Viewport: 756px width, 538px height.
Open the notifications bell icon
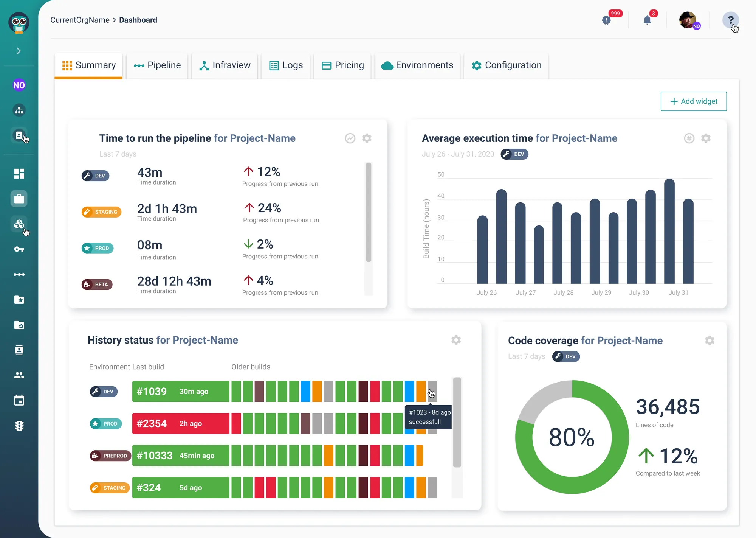pyautogui.click(x=647, y=20)
